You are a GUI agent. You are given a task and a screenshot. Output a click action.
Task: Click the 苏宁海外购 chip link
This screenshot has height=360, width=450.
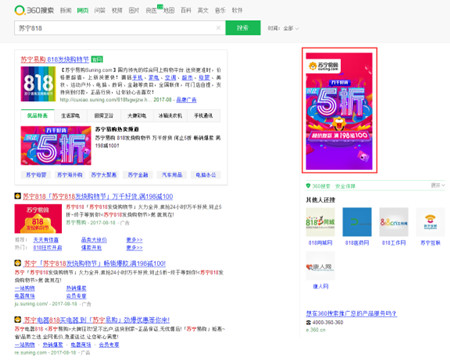(x=70, y=175)
